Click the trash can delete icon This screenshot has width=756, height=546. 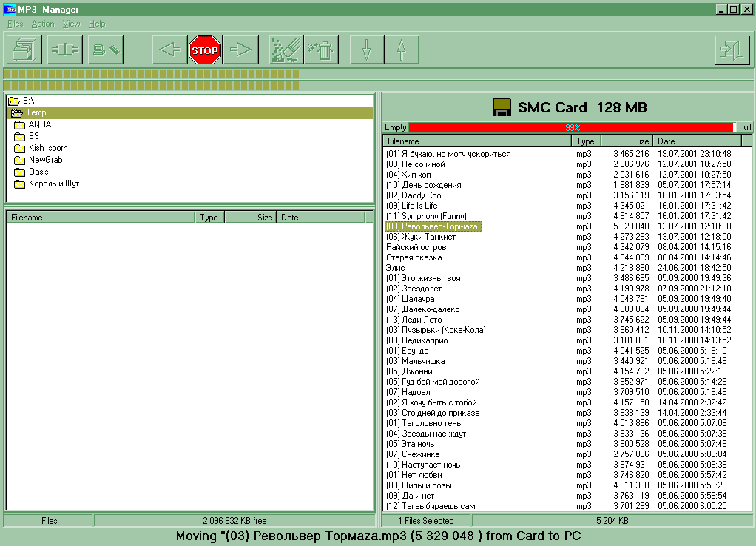coord(322,50)
